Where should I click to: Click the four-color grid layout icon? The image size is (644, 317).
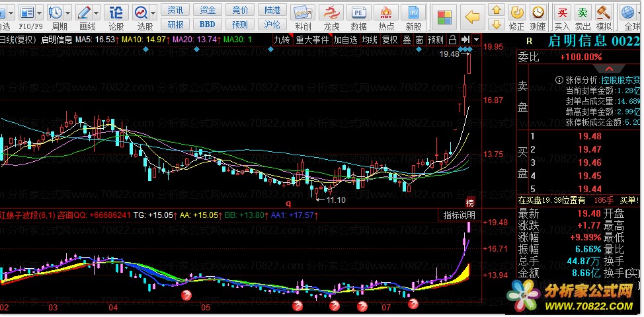point(444,17)
